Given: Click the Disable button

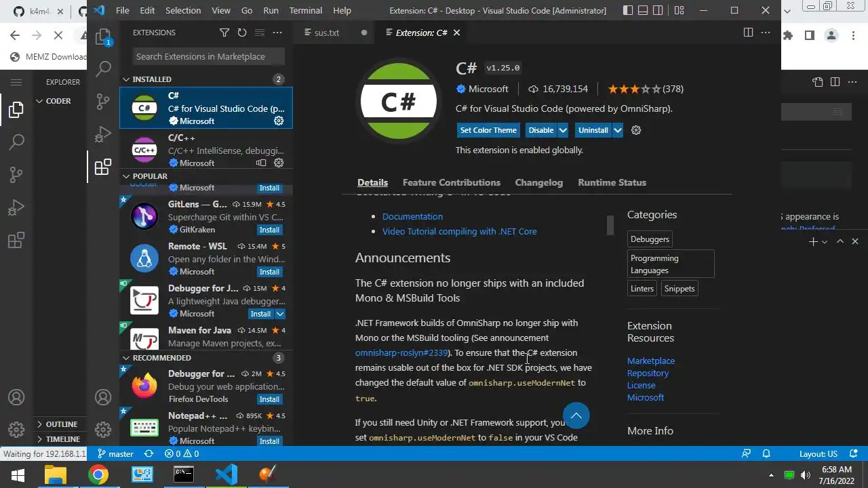Looking at the screenshot, I should [x=541, y=130].
